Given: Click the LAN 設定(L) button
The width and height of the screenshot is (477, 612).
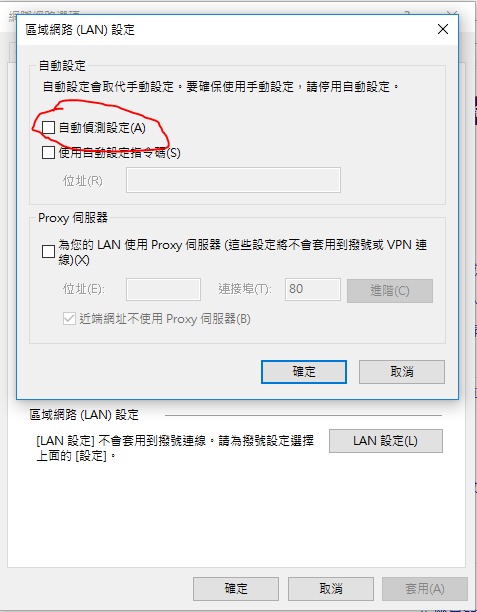Looking at the screenshot, I should tap(386, 441).
